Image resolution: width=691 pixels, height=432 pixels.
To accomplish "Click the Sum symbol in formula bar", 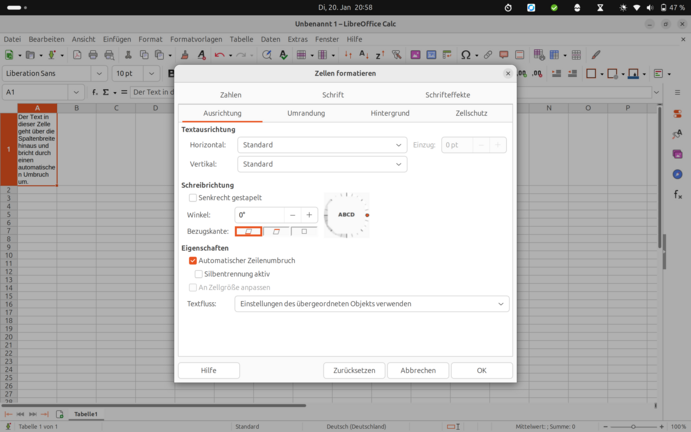I will click(107, 92).
